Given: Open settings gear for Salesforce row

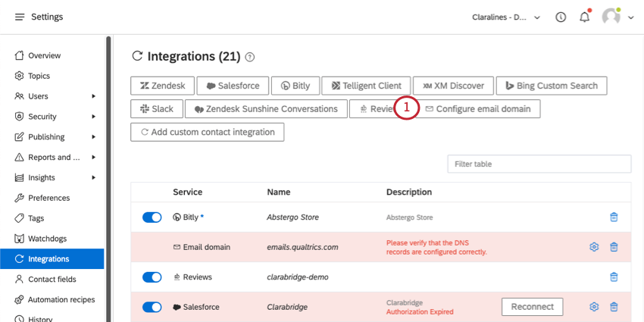Looking at the screenshot, I should tap(594, 307).
